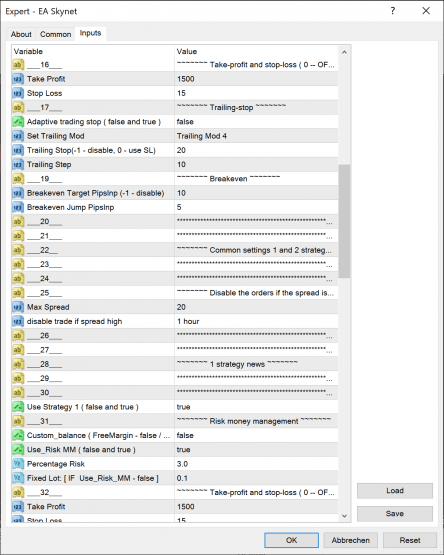Click the string icon beside ___22___

[18, 250]
